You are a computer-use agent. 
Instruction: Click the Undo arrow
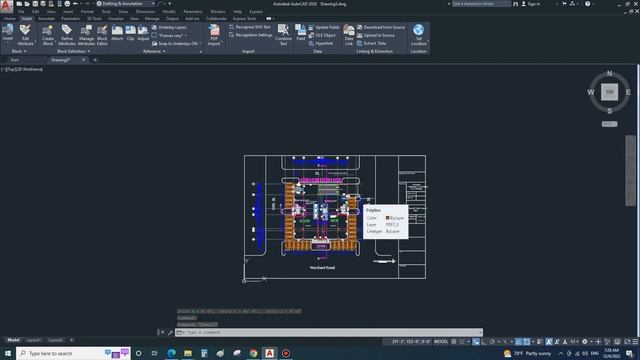[76, 4]
